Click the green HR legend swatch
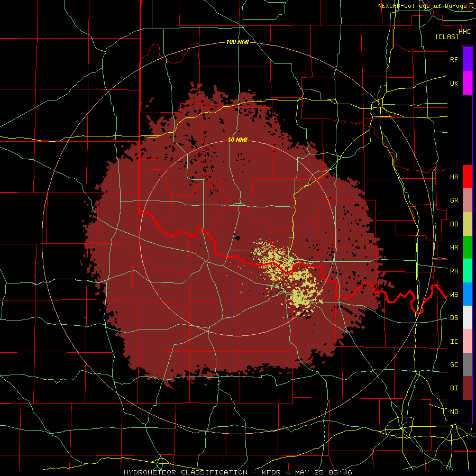 [467, 248]
